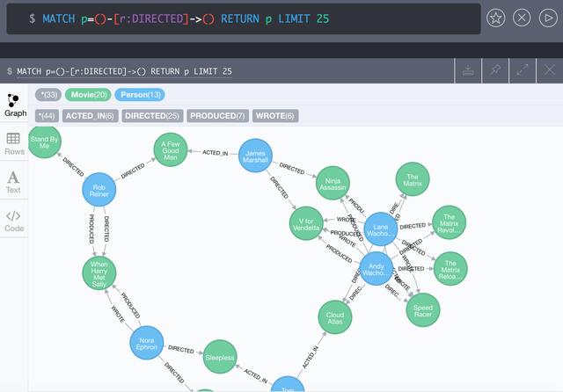Screen dimensions: 563x392
Task: Clear the editor with the X icon
Action: [522, 18]
